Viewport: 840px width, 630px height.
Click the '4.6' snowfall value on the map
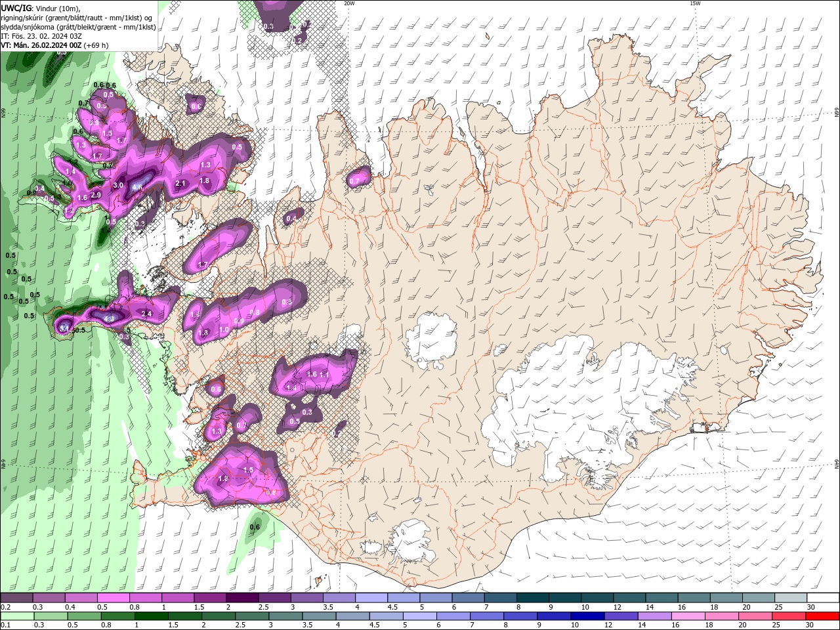click(137, 187)
